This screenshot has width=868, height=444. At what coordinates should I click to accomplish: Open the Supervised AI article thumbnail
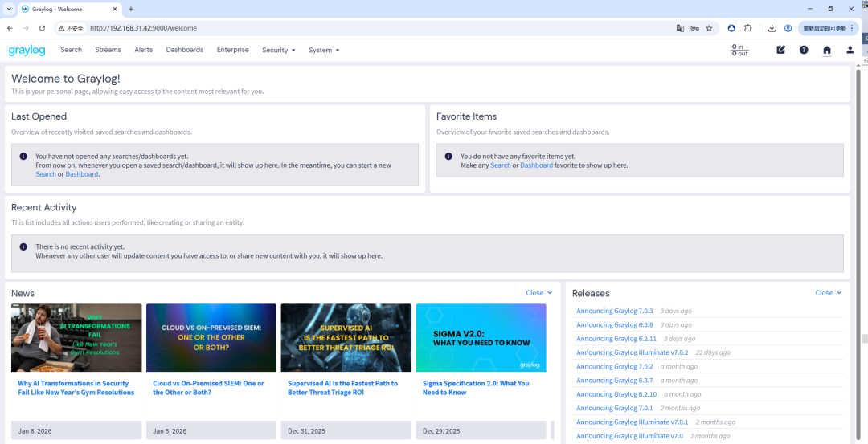point(346,338)
